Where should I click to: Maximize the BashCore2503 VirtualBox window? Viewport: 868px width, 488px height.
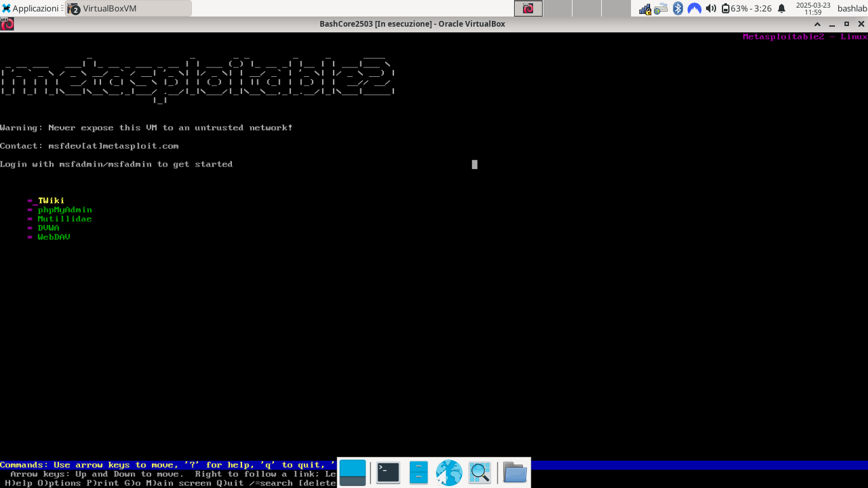click(x=846, y=24)
